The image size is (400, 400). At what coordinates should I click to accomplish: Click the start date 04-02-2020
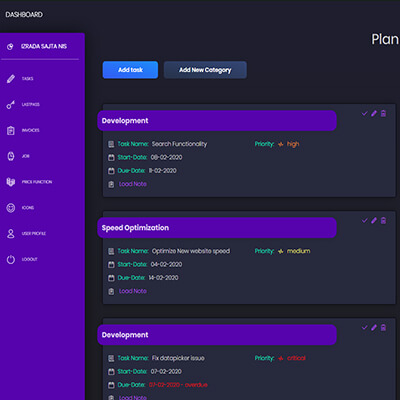tap(166, 264)
